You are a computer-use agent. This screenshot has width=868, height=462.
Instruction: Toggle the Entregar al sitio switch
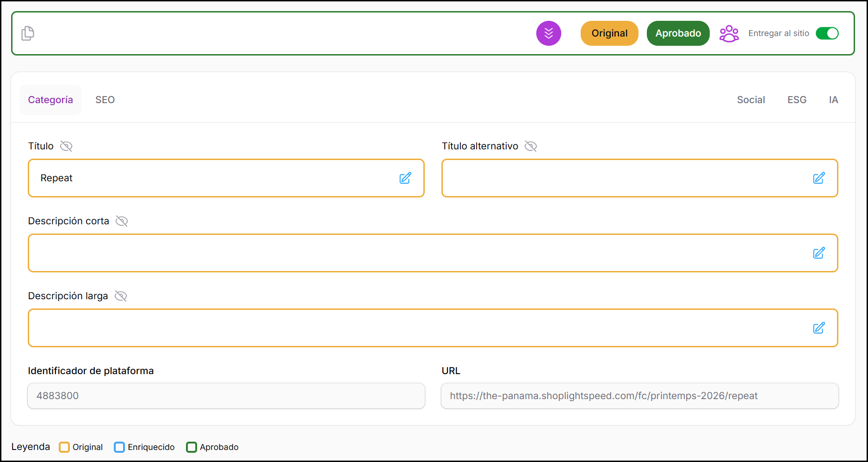(x=827, y=33)
